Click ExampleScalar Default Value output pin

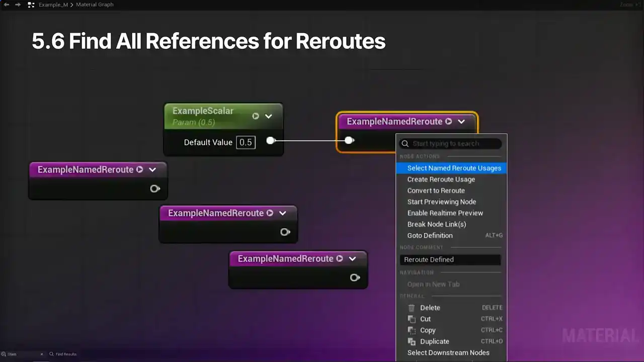(x=271, y=141)
